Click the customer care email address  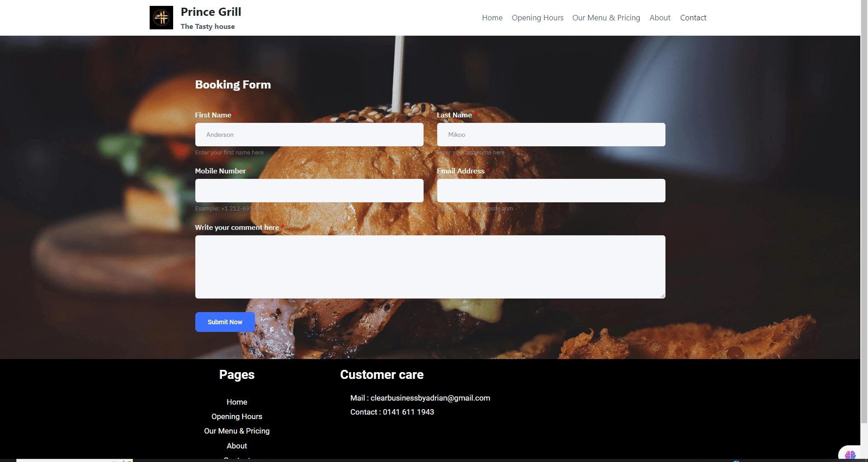click(x=430, y=398)
